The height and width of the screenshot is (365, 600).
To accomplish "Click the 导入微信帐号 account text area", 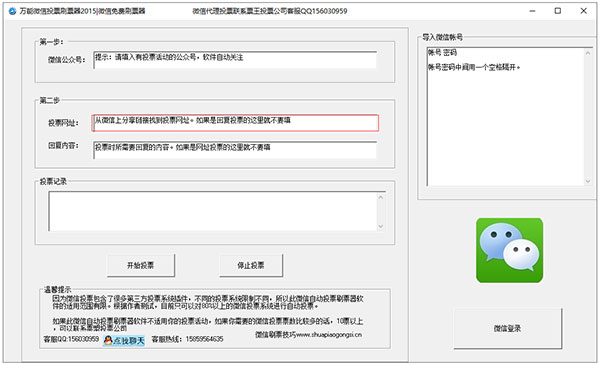I will tap(509, 117).
